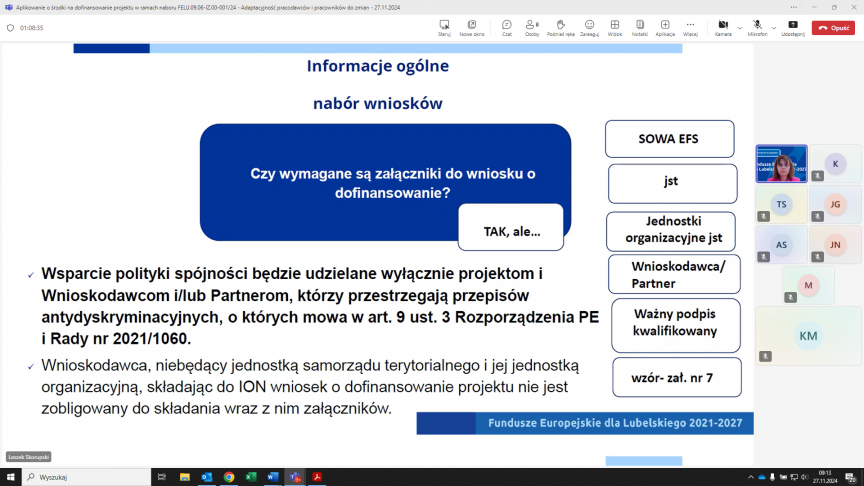This screenshot has height=486, width=864.
Task: Select the presenter video thumbnail
Action: 781,164
